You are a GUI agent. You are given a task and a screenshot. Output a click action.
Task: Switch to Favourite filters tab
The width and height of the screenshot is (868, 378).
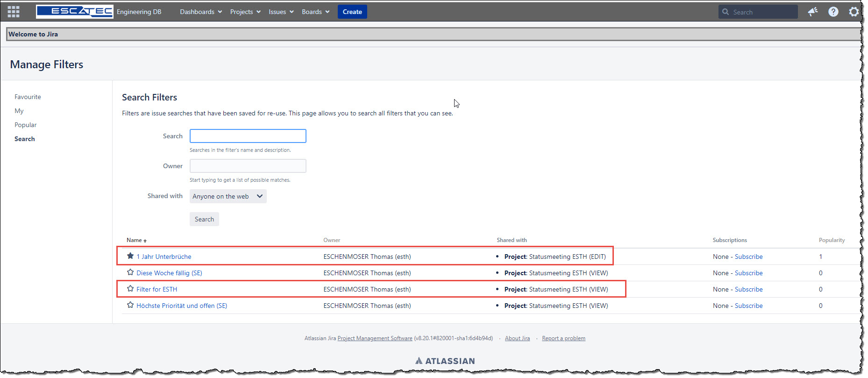(x=28, y=97)
